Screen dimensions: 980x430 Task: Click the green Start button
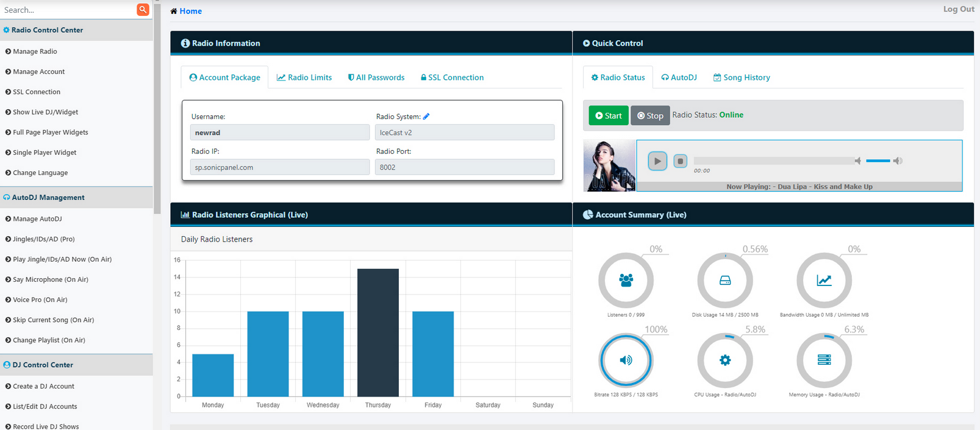pos(608,115)
